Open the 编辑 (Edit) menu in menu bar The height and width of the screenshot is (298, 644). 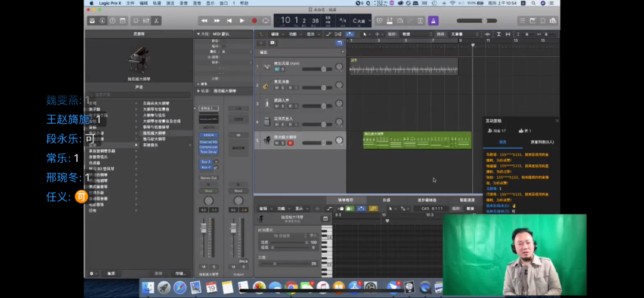click(x=144, y=3)
